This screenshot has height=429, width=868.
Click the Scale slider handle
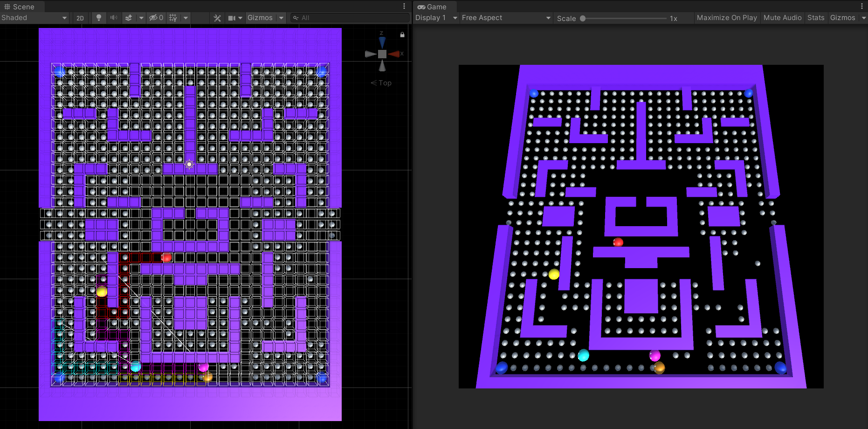click(x=582, y=18)
